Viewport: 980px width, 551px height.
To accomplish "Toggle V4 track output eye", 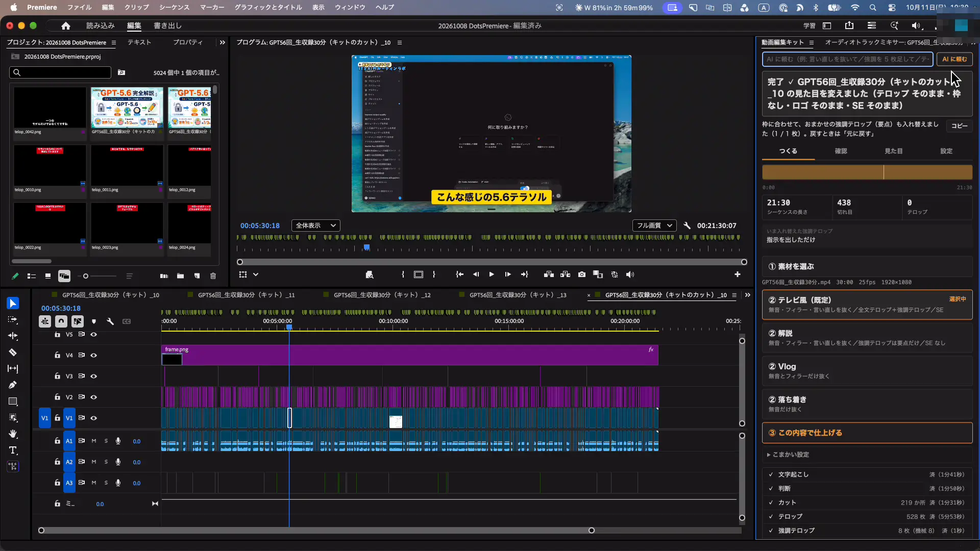I will coord(94,356).
